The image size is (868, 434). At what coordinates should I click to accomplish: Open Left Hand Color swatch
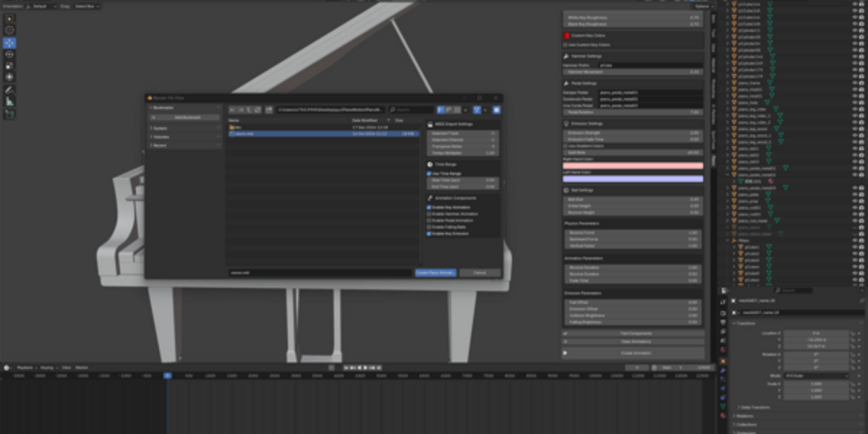tap(633, 178)
